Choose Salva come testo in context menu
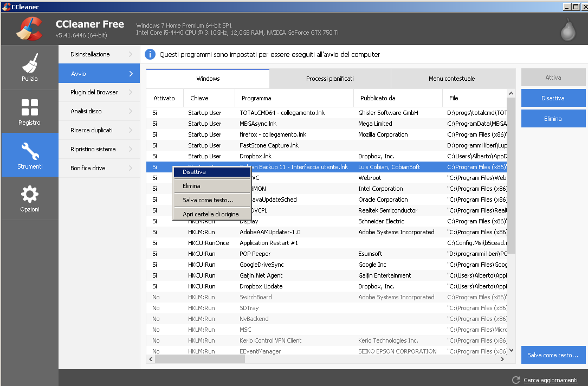Viewport: 588px width, 386px height. 212,200
